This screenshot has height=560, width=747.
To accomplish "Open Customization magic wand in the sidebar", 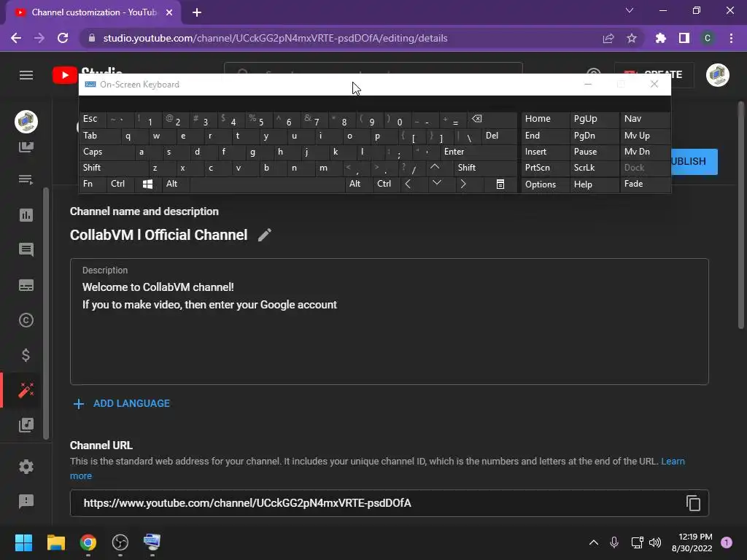I will pyautogui.click(x=26, y=390).
